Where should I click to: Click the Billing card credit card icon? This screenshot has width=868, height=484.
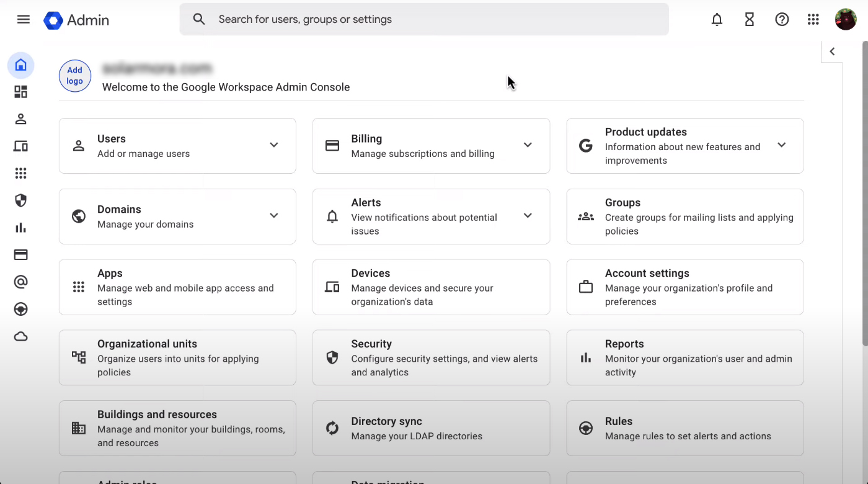click(x=332, y=146)
